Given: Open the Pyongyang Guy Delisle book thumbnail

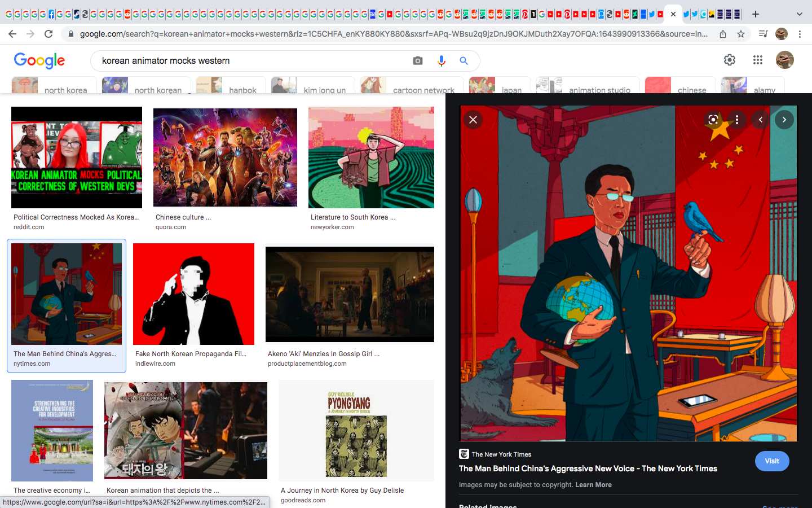Looking at the screenshot, I should coord(356,431).
